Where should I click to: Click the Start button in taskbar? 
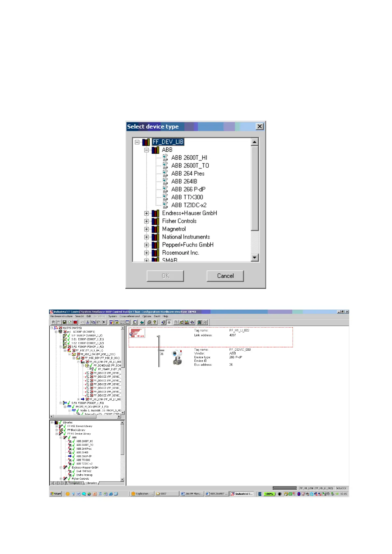(x=56, y=494)
